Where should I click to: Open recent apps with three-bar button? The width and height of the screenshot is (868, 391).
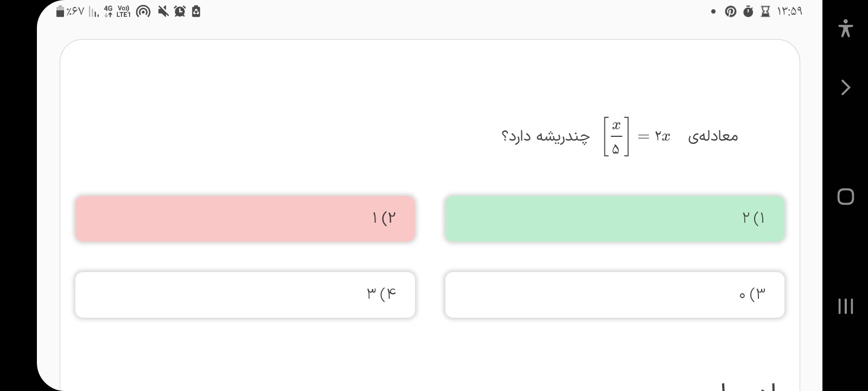(x=845, y=306)
